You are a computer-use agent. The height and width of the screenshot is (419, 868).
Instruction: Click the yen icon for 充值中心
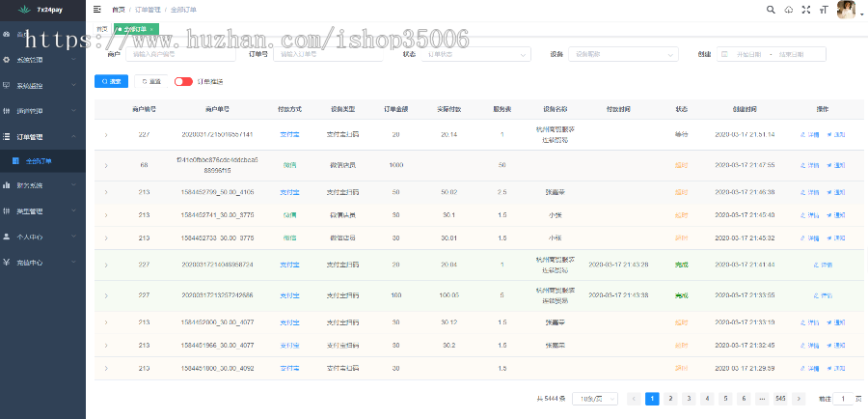pyautogui.click(x=7, y=263)
